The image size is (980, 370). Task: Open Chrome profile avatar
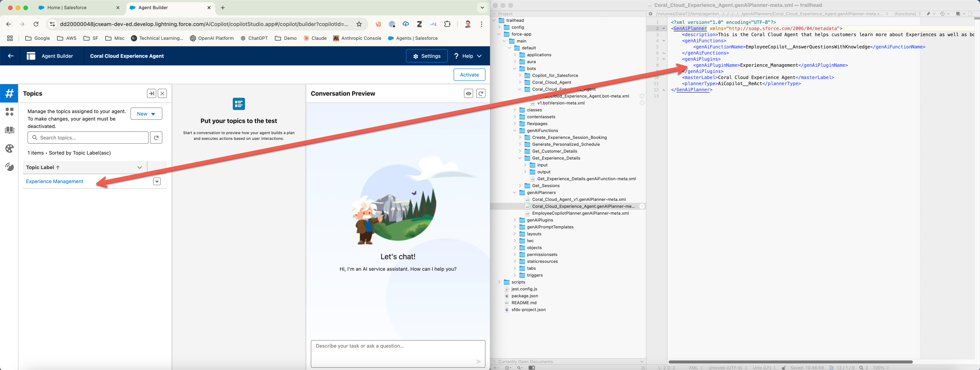point(468,24)
